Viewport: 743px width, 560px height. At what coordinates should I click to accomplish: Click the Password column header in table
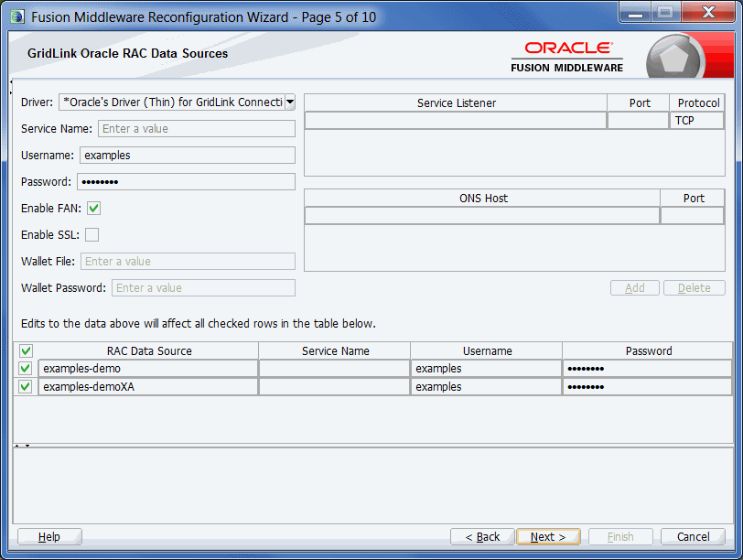click(x=648, y=351)
